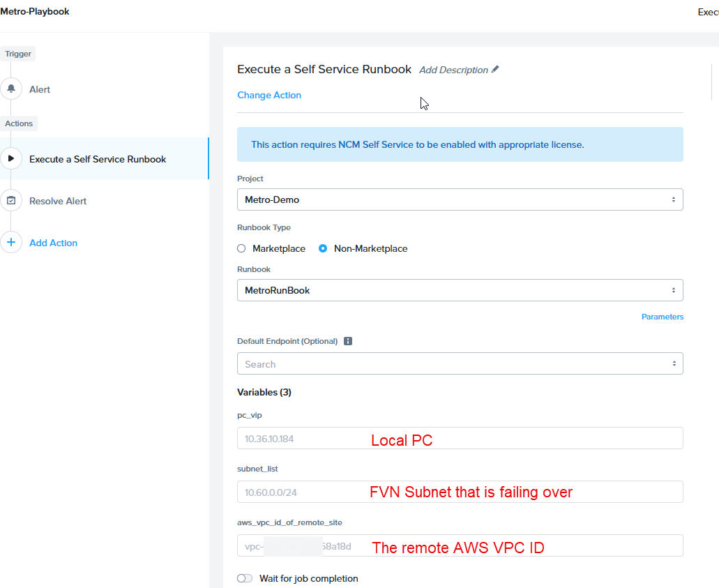Open the Default Endpoint search dropdown
Image resolution: width=719 pixels, height=588 pixels.
460,364
